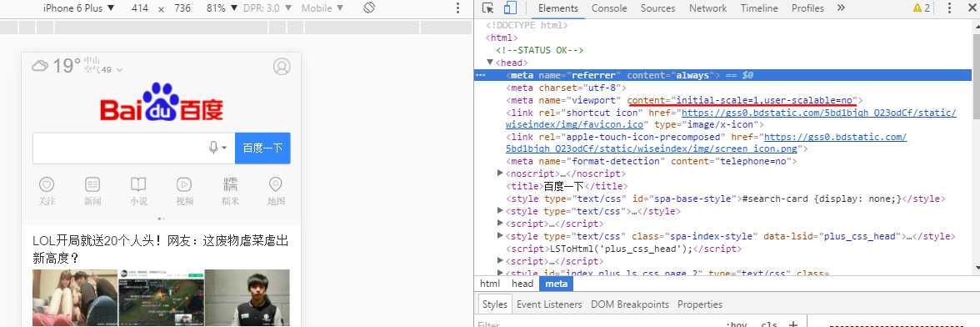Screen dimensions: 980x327
Task: Click the Baidu microphone voice search icon
Action: coord(217,148)
